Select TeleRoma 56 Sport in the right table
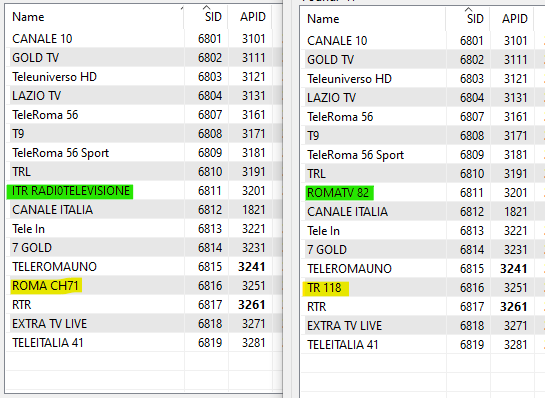Image resolution: width=545 pixels, height=398 pixels. click(355, 155)
